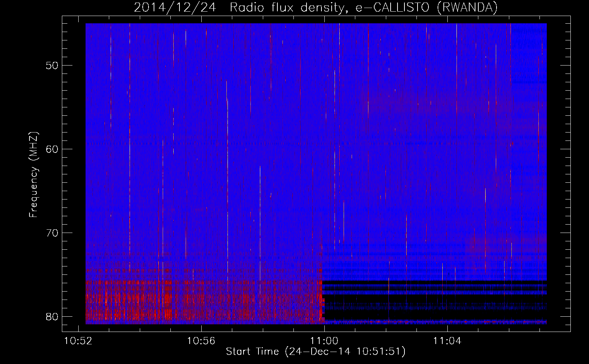The image size is (589, 364).
Task: Click the time tick label '10:56'
Action: click(201, 341)
